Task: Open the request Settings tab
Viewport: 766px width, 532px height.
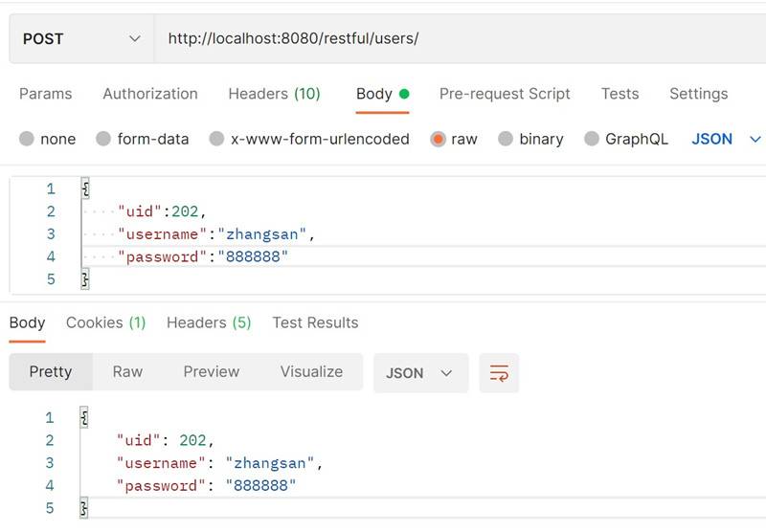Action: (x=698, y=94)
